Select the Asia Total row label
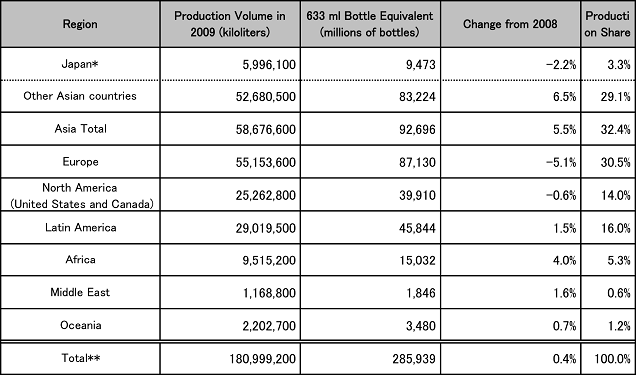This screenshot has width=636, height=375. coord(80,129)
